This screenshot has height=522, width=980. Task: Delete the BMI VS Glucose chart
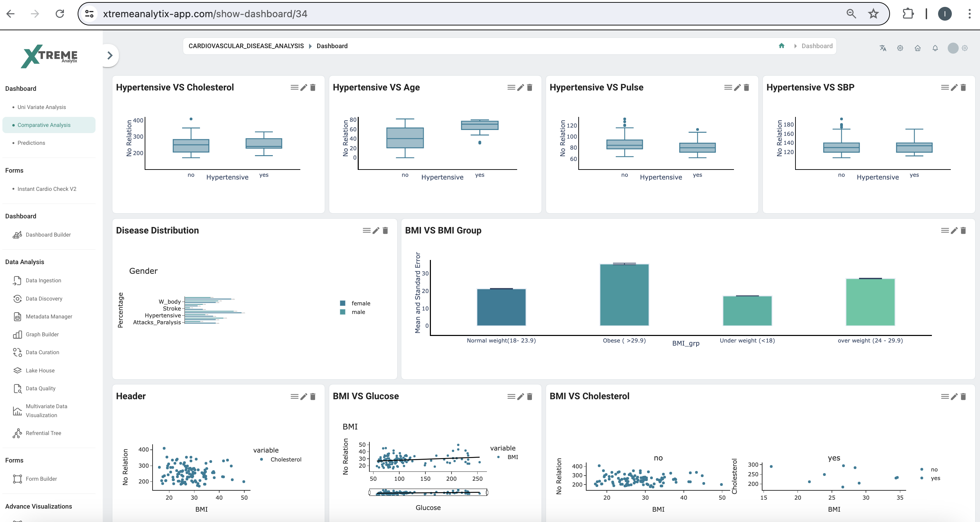tap(530, 396)
